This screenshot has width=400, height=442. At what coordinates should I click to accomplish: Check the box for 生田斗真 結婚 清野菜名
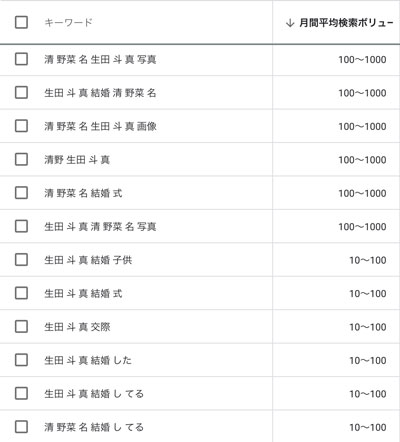(21, 92)
